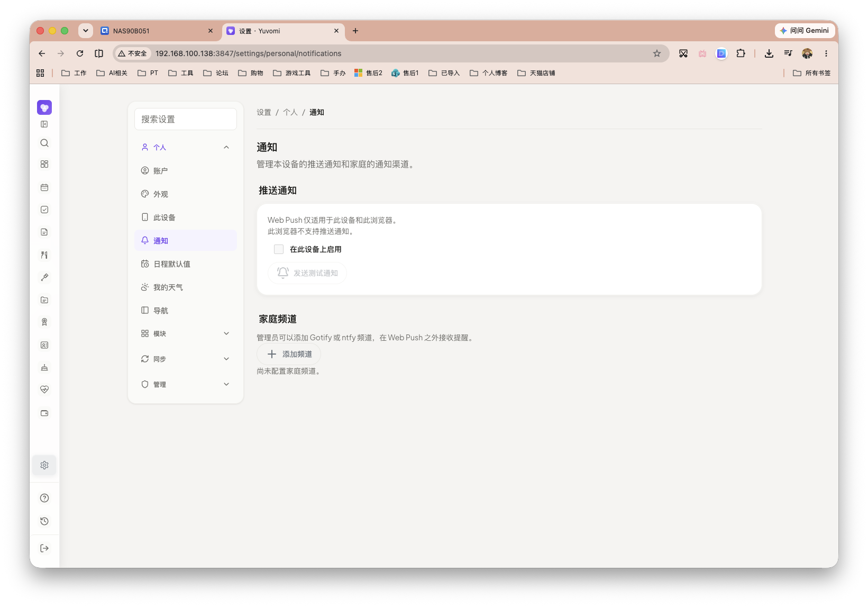Open birthdays cake icon in sidebar

44,367
